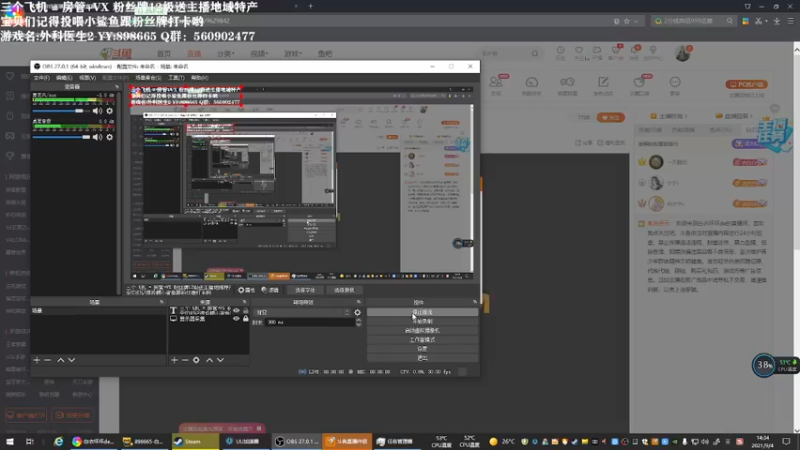Click 桌面音频 volume slider
This screenshot has height=450, width=800.
[61, 137]
